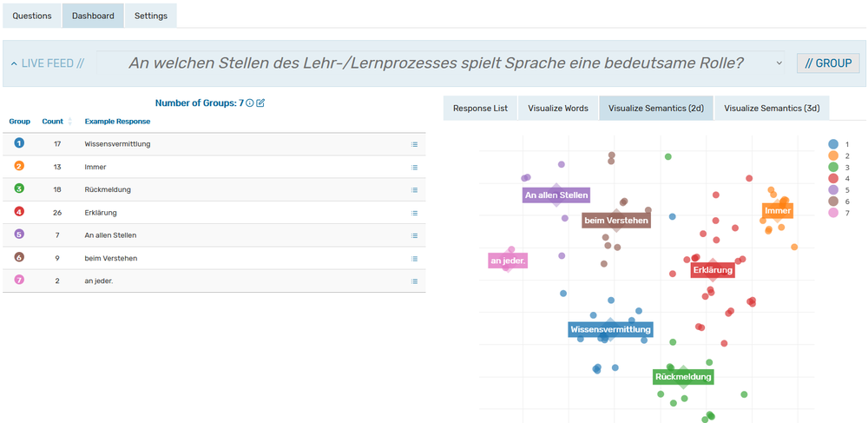Show responses icon in the Rückmeldung row
The image size is (868, 423).
pos(415,189)
